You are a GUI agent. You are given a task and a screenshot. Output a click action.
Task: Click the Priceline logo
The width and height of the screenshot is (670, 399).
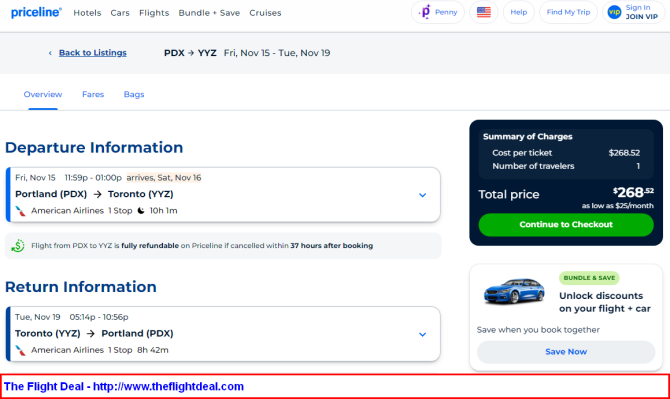click(36, 12)
